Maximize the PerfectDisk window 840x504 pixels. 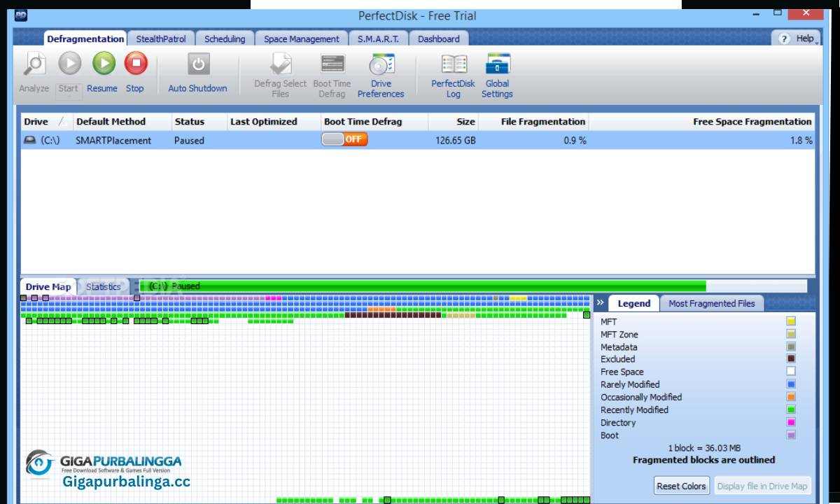click(778, 12)
